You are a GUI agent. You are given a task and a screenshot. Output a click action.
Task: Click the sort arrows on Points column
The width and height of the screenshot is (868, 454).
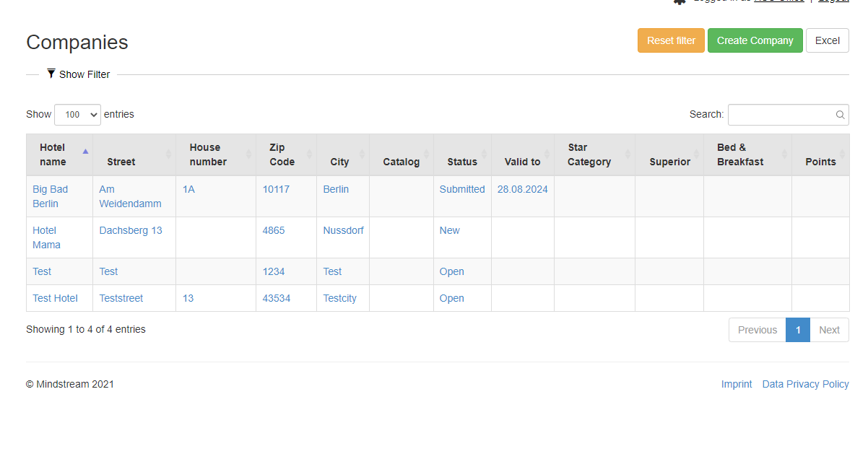click(843, 154)
